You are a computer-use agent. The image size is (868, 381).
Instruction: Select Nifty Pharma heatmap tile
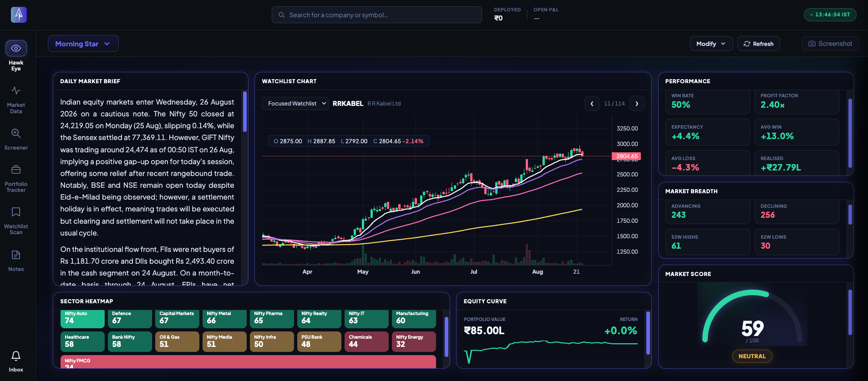pyautogui.click(x=272, y=318)
